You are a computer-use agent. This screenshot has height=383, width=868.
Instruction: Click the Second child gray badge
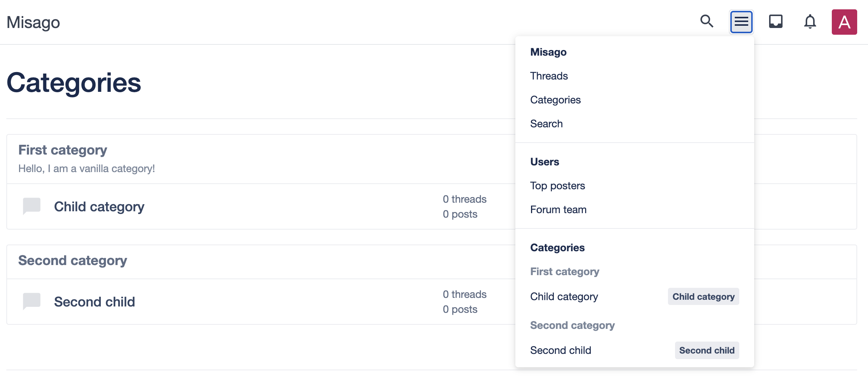[x=706, y=351]
